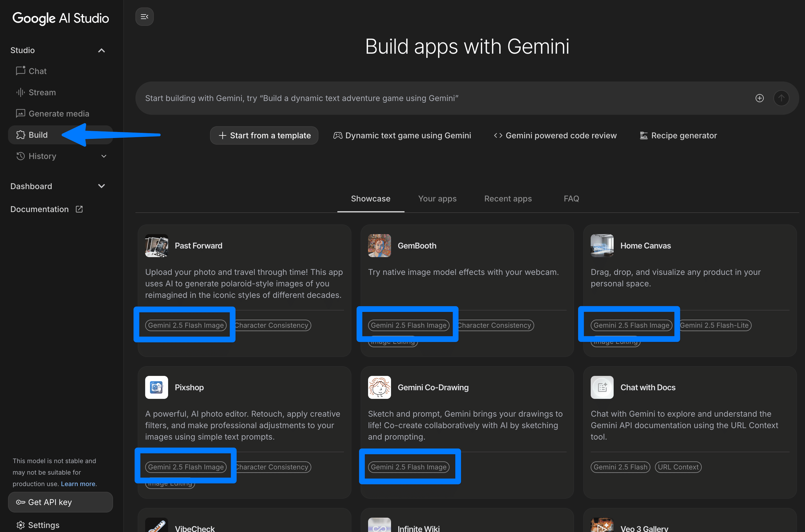Viewport: 805px width, 532px height.
Task: Select the Recipe generator suggestion
Action: click(678, 135)
